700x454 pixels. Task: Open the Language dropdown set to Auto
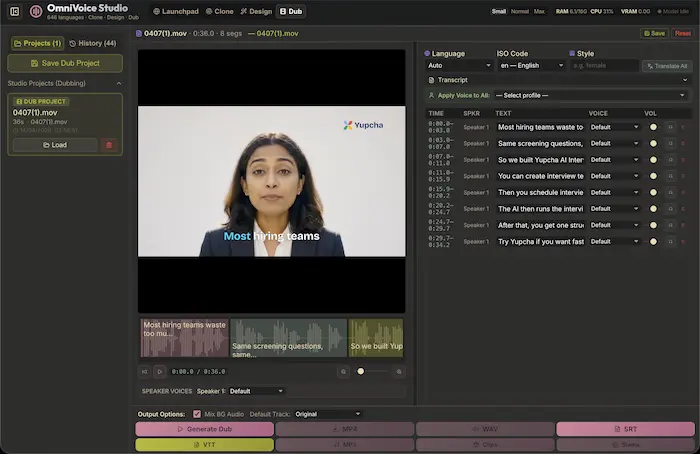point(458,66)
